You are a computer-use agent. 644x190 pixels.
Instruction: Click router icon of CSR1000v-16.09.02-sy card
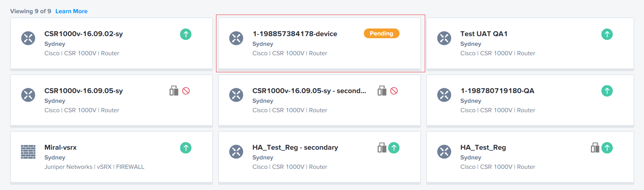click(28, 38)
